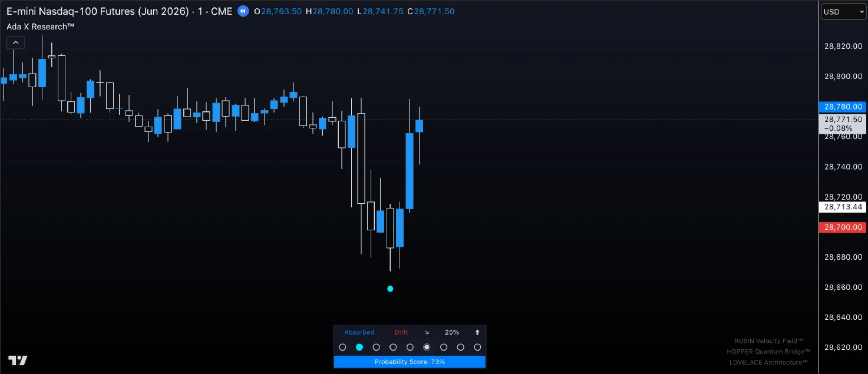Select the white ringed filled circle indicator
868x374 pixels.
click(427, 347)
